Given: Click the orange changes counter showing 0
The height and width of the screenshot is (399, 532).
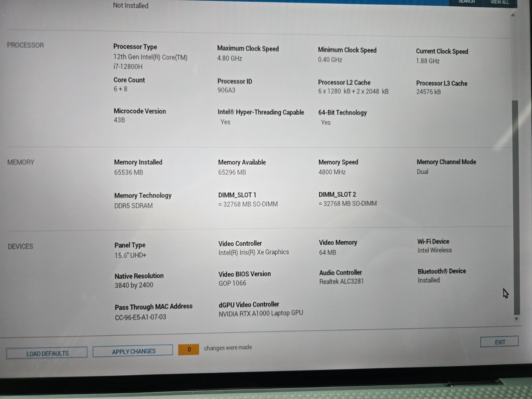Looking at the screenshot, I should tap(189, 349).
